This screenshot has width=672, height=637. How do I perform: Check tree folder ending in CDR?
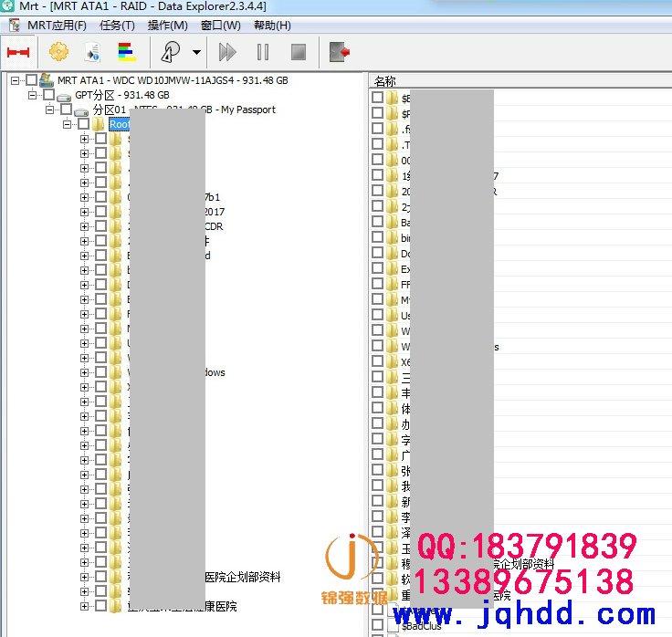100,226
